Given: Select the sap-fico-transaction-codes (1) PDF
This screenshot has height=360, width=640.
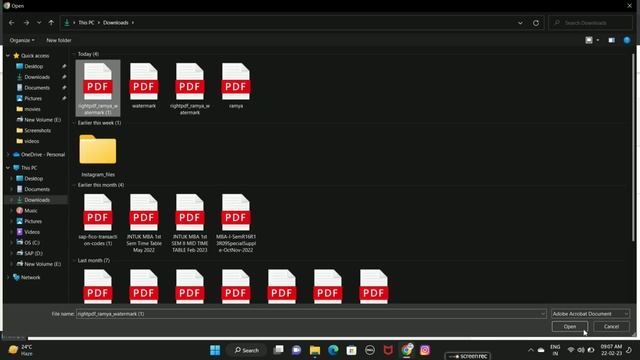Looking at the screenshot, I should pos(98,220).
